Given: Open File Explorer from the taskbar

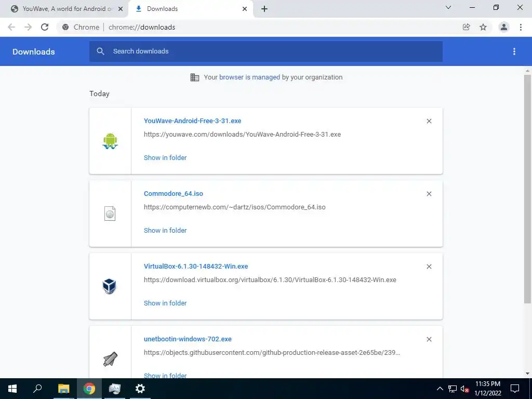Looking at the screenshot, I should pos(63,389).
